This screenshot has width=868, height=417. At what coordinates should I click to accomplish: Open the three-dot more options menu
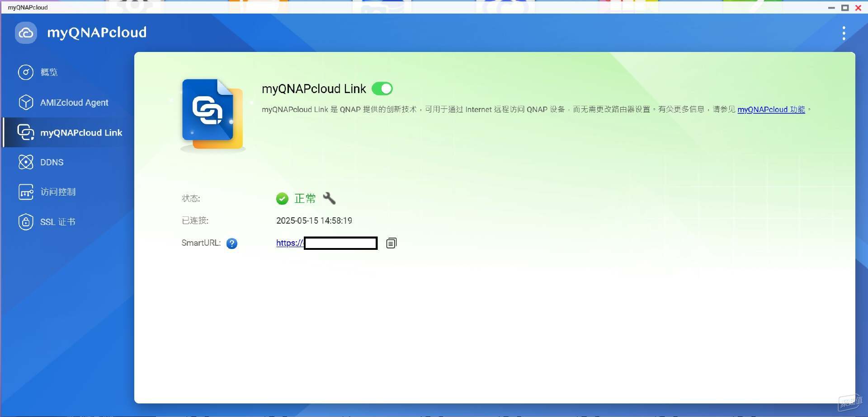844,33
